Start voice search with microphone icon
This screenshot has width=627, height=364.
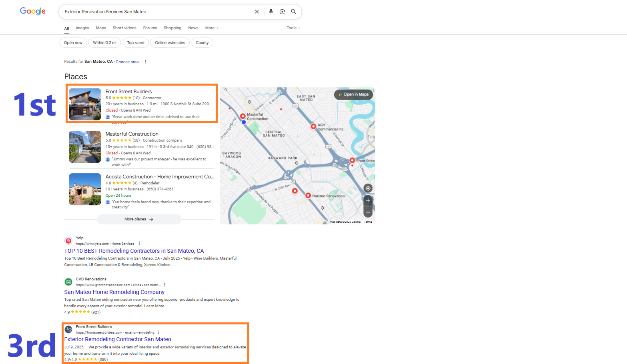(x=271, y=12)
